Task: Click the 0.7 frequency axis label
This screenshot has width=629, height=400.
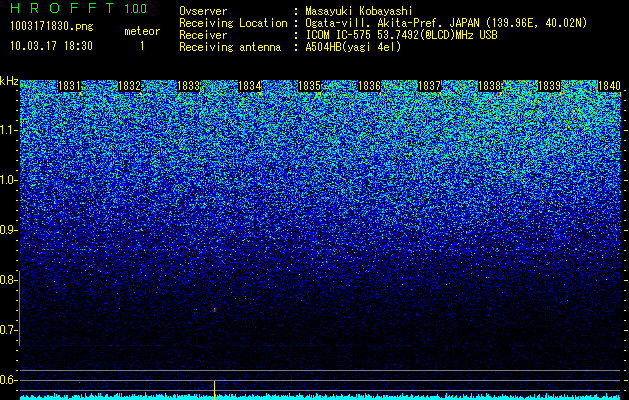Action: (x=8, y=330)
